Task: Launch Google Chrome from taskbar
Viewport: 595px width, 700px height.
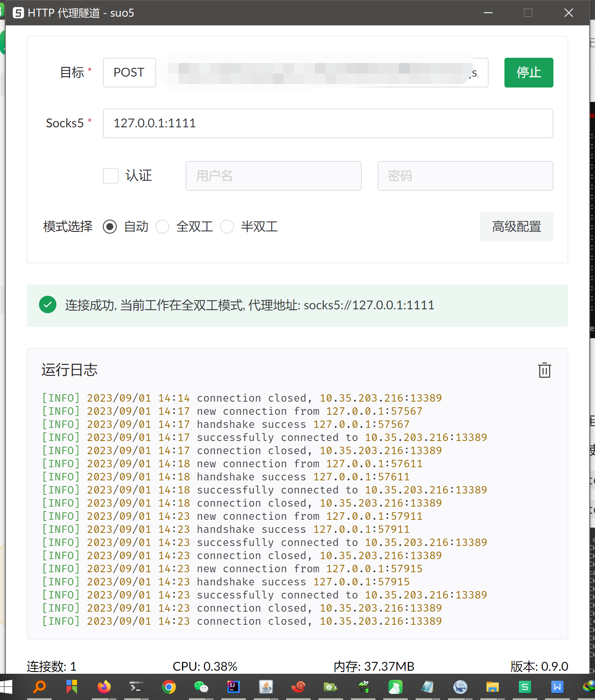Action: coord(169,687)
